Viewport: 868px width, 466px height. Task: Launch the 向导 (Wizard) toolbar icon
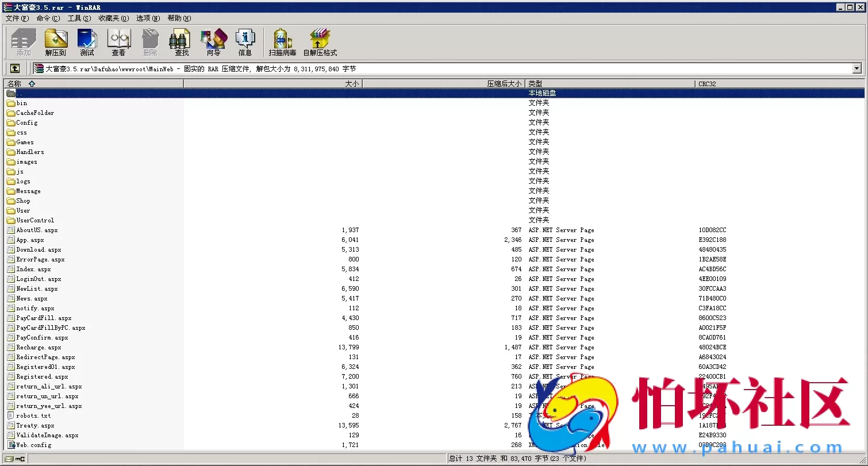point(213,42)
